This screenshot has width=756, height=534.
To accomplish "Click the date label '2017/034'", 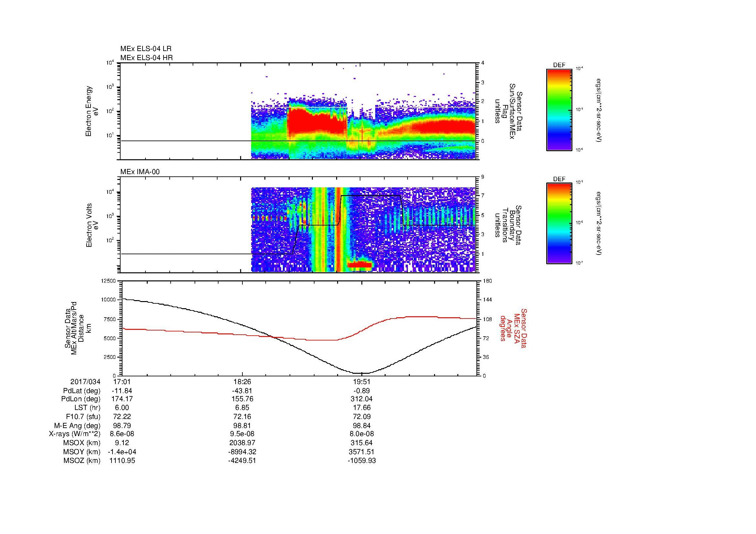I will (x=85, y=382).
